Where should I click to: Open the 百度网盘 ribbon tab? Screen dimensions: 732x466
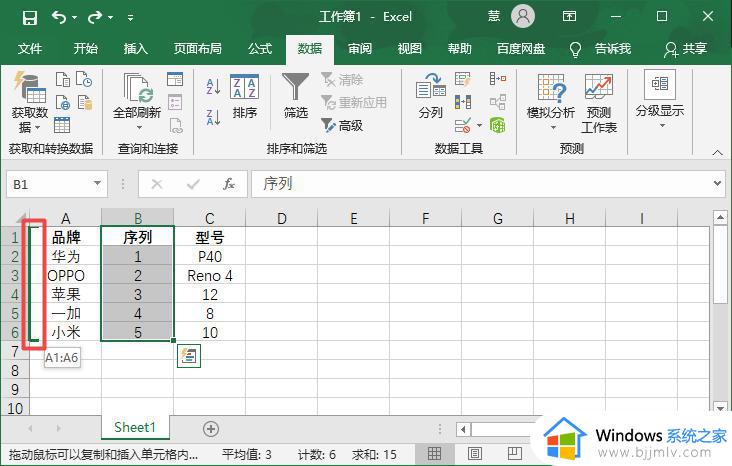(521, 49)
